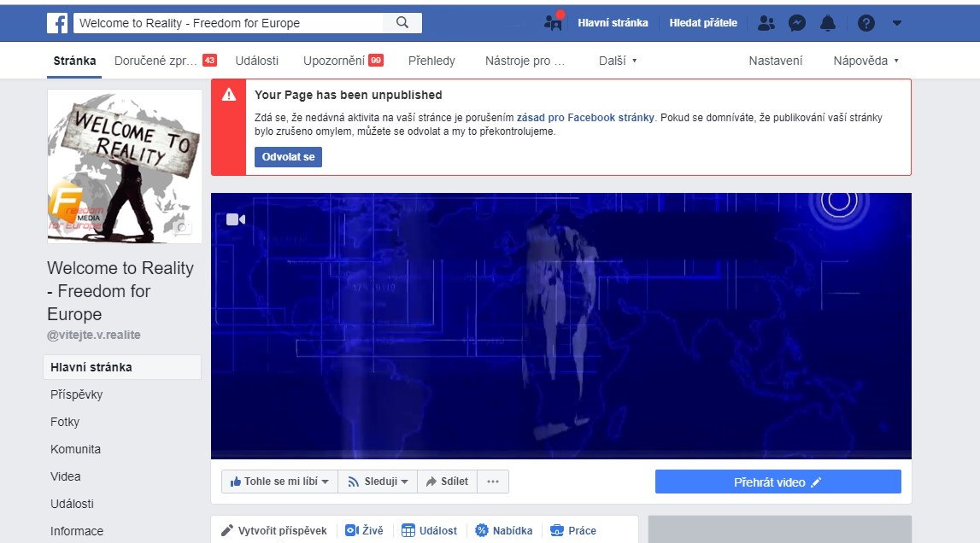Focus the search field with page name
This screenshot has width=980, height=543.
tap(229, 23)
